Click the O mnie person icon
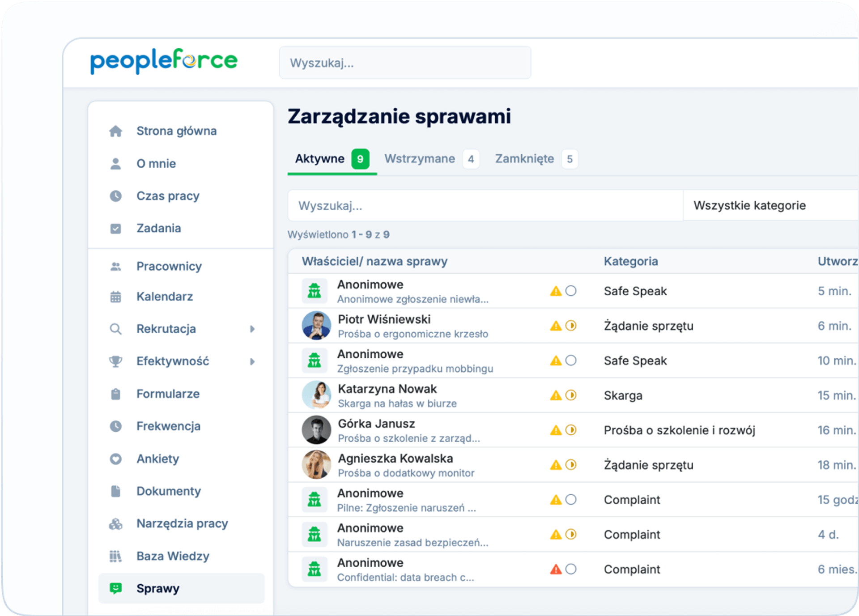 [x=116, y=164]
